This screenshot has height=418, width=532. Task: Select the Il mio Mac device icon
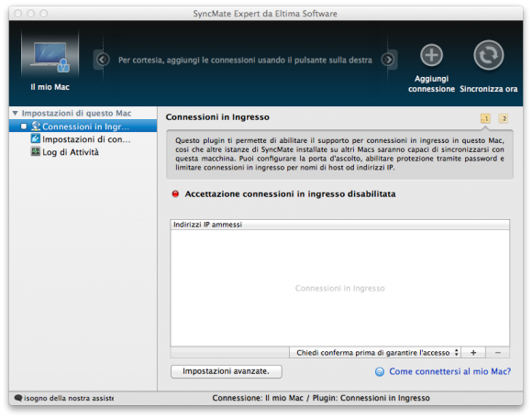pyautogui.click(x=50, y=56)
